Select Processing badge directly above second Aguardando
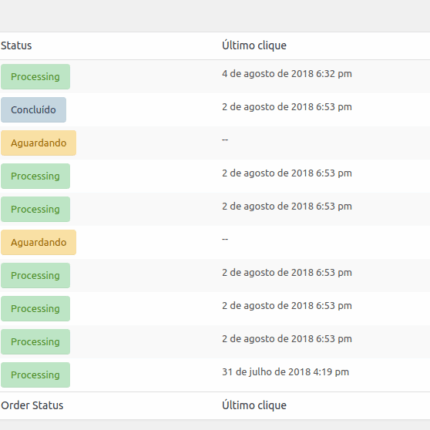 [x=35, y=209]
